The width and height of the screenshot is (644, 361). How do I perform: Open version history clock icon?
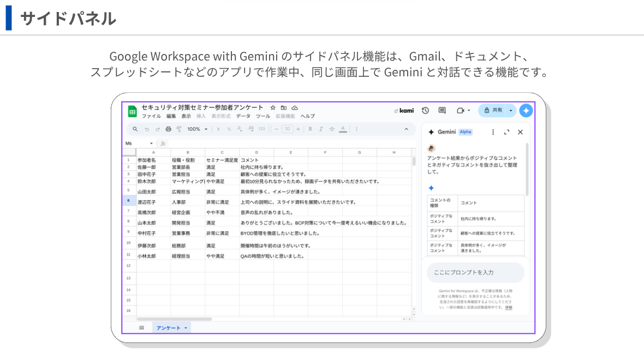pos(426,110)
